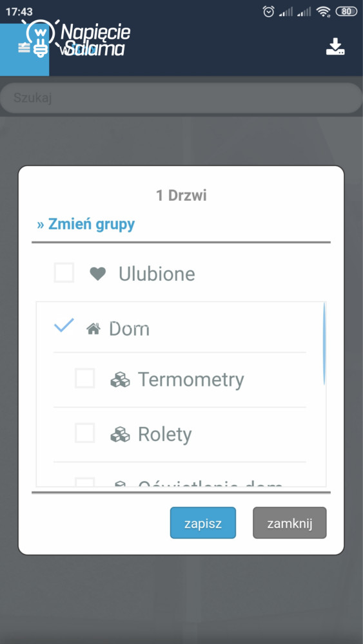Tap the cubes icon beside Termometry

point(120,379)
